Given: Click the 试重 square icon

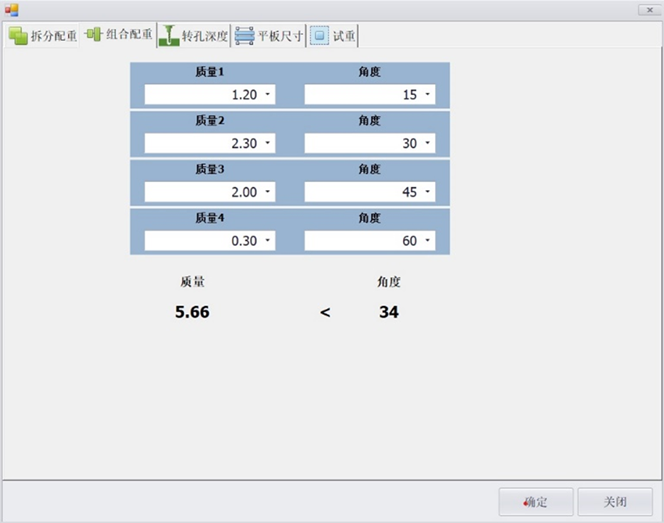Looking at the screenshot, I should click(319, 35).
